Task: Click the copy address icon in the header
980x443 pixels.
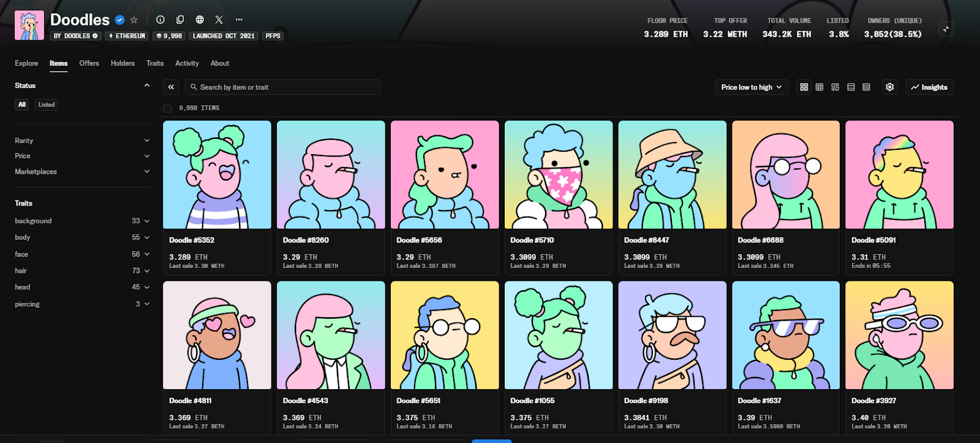Action: 180,20
